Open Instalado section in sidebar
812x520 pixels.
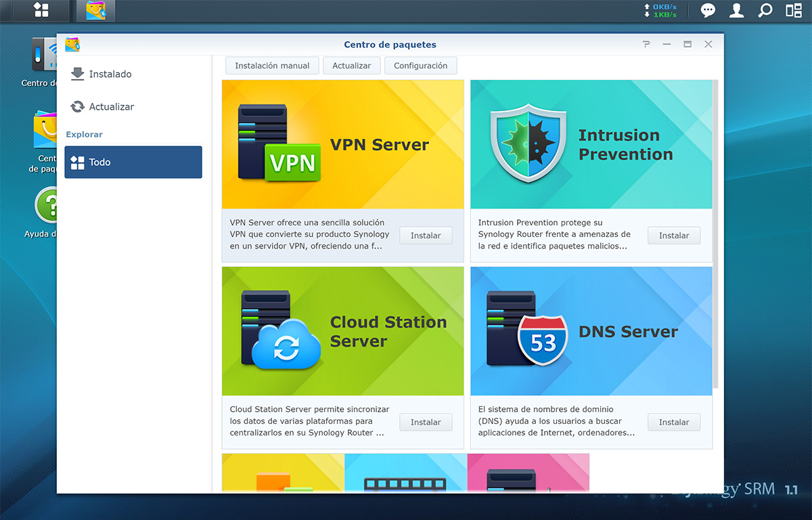tap(133, 74)
